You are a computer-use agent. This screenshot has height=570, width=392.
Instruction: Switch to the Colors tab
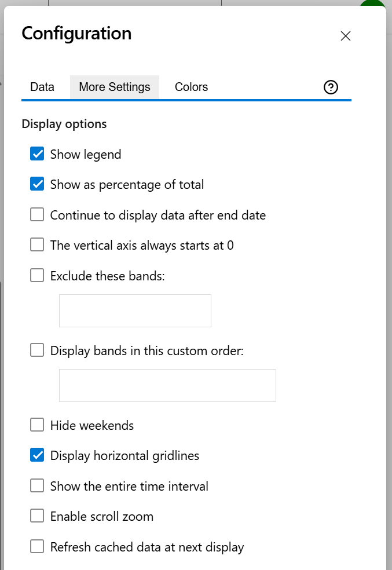point(191,87)
